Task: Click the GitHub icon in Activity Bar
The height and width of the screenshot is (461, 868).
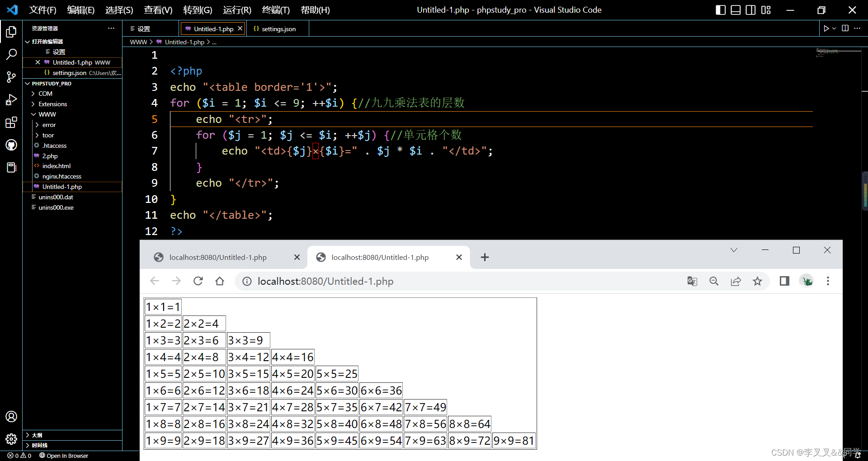Action: 11,145
